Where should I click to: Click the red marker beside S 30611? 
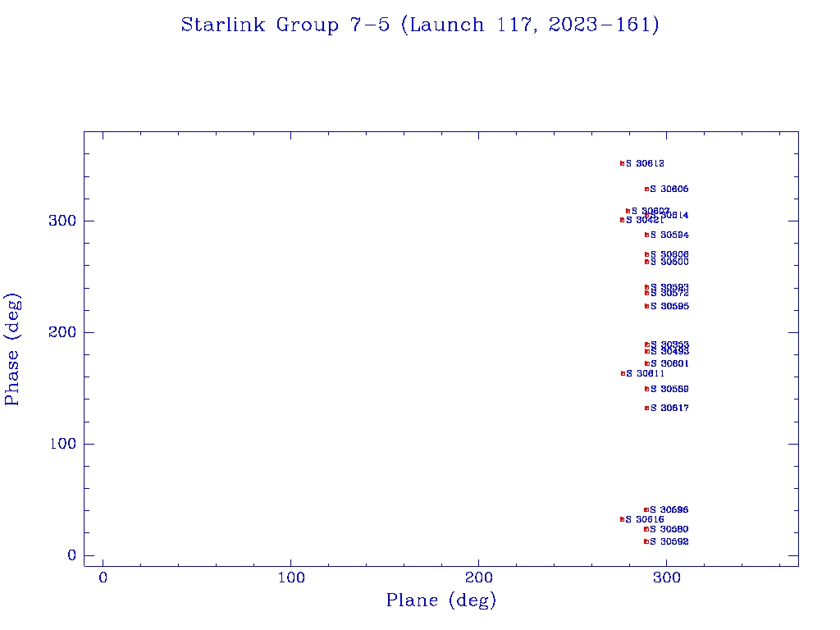click(623, 373)
